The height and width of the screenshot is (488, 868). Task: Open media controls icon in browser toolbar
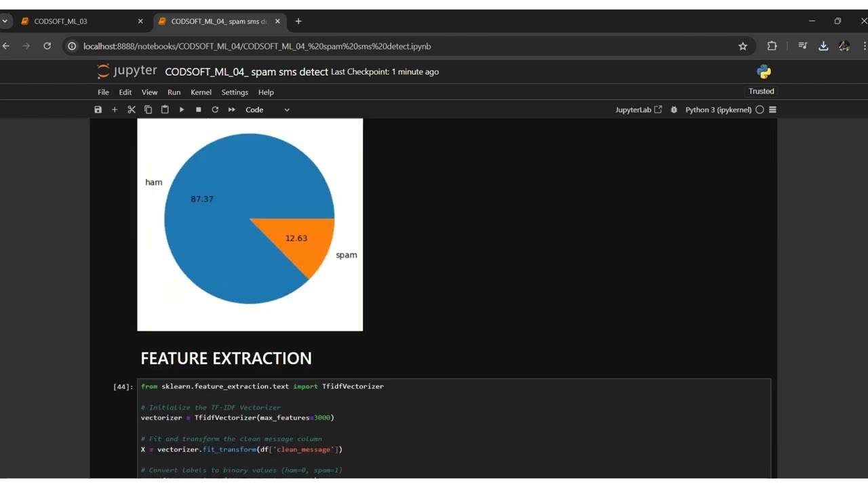(803, 46)
